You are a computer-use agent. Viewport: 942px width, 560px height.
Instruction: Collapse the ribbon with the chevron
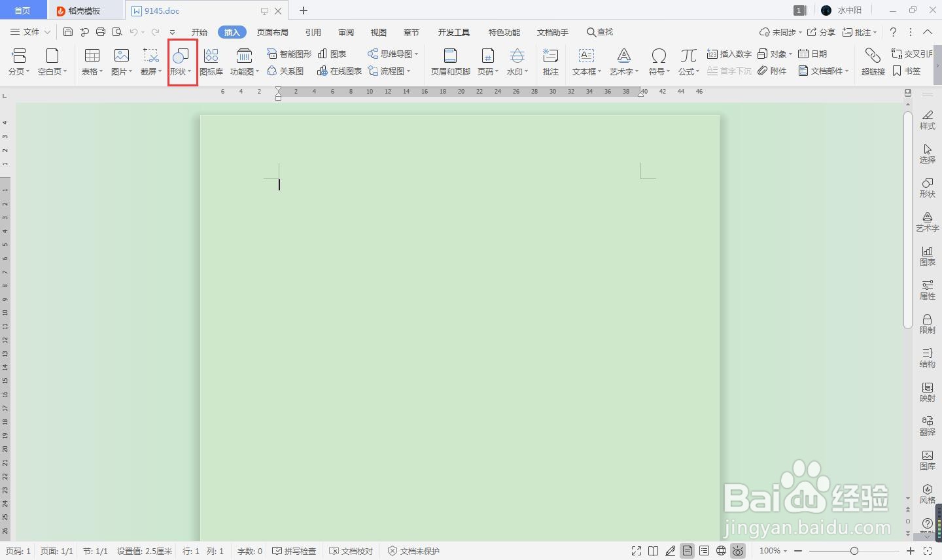tap(928, 31)
